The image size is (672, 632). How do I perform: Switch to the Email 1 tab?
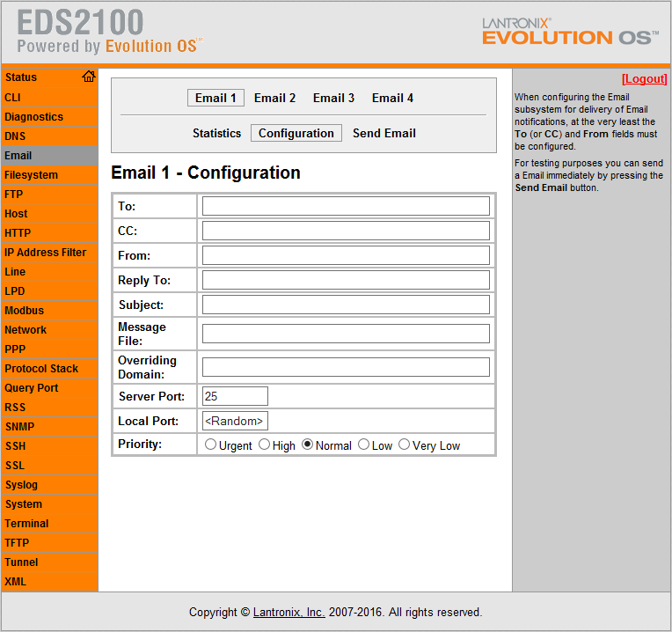pyautogui.click(x=215, y=98)
